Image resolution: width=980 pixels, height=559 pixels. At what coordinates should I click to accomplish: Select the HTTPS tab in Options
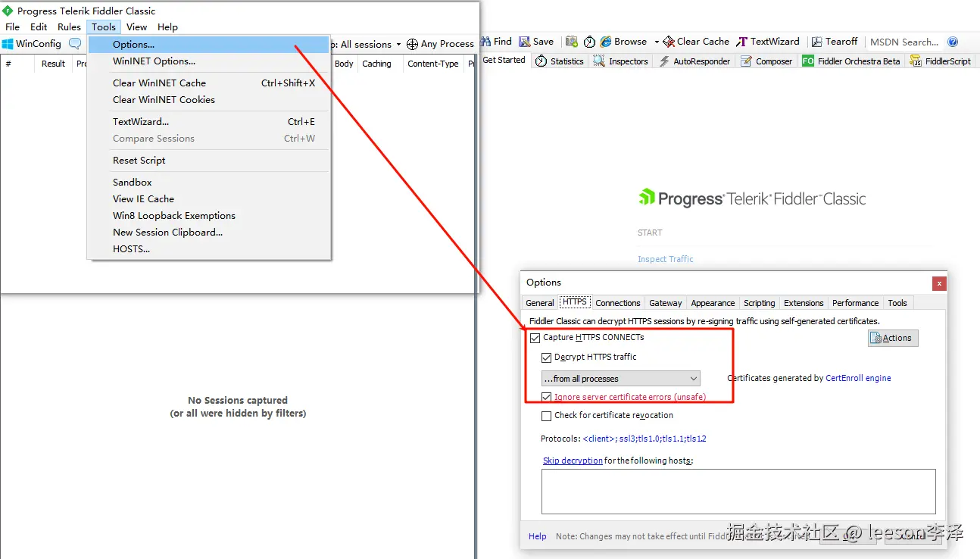(574, 302)
